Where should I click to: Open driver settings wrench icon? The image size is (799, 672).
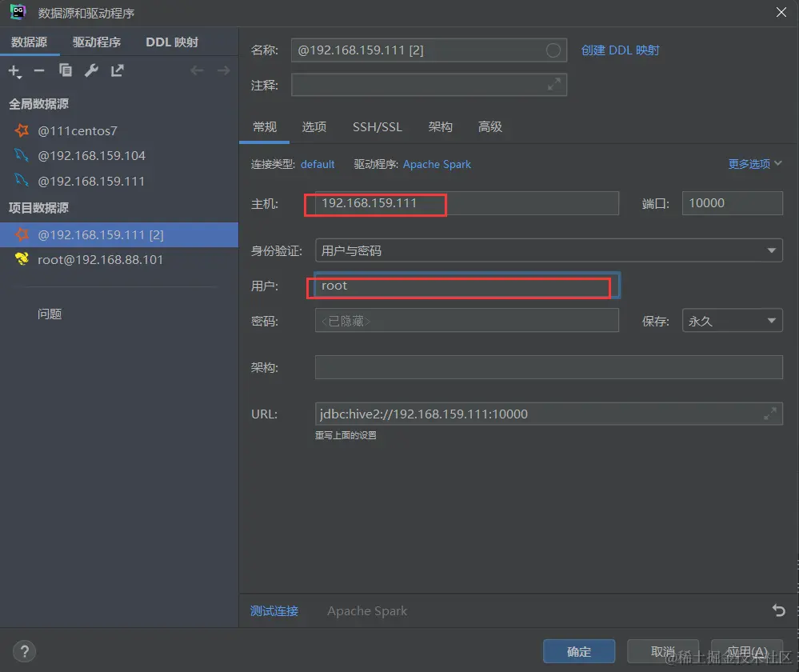pos(91,70)
